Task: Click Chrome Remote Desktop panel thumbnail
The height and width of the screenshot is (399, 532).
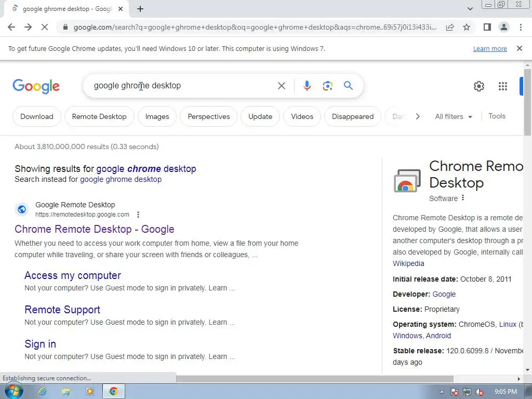Action: tap(407, 180)
